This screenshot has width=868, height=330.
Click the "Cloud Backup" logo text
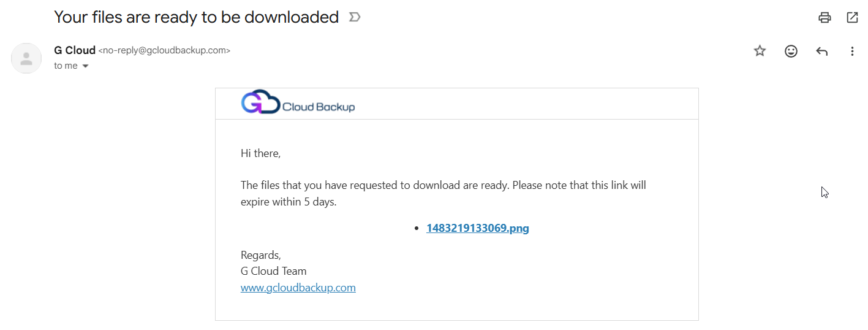click(x=319, y=107)
